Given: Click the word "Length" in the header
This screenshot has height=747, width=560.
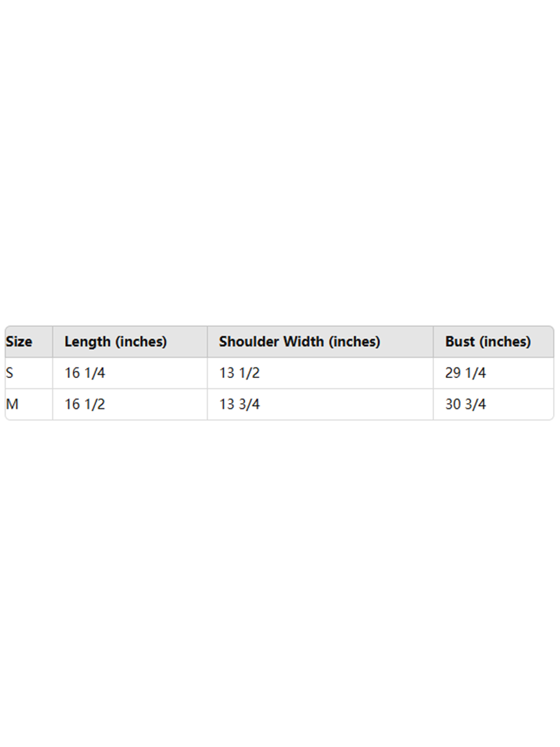Looking at the screenshot, I should [87, 342].
